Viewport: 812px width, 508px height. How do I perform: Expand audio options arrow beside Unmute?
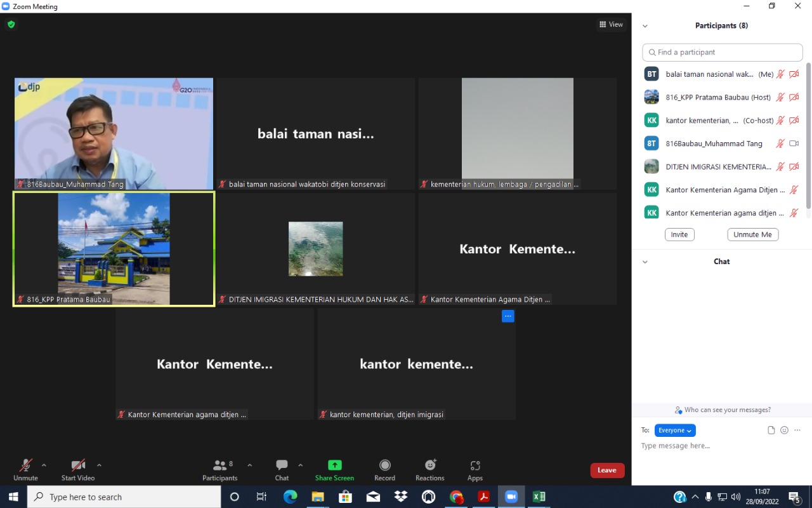[x=44, y=464]
